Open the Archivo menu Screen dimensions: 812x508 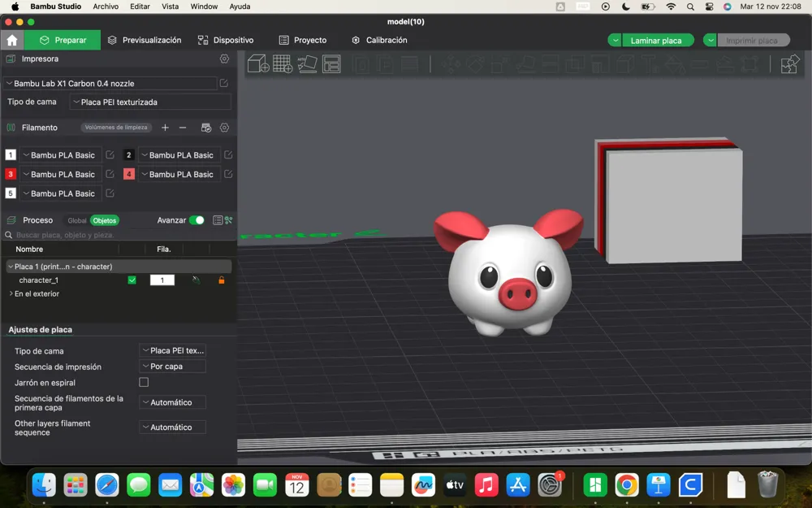click(x=106, y=7)
